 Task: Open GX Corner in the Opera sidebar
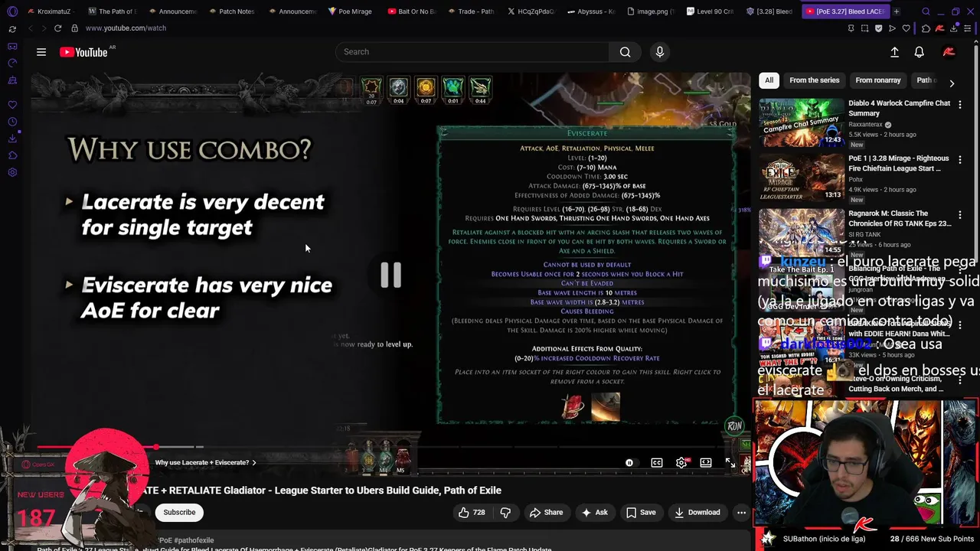[12, 46]
